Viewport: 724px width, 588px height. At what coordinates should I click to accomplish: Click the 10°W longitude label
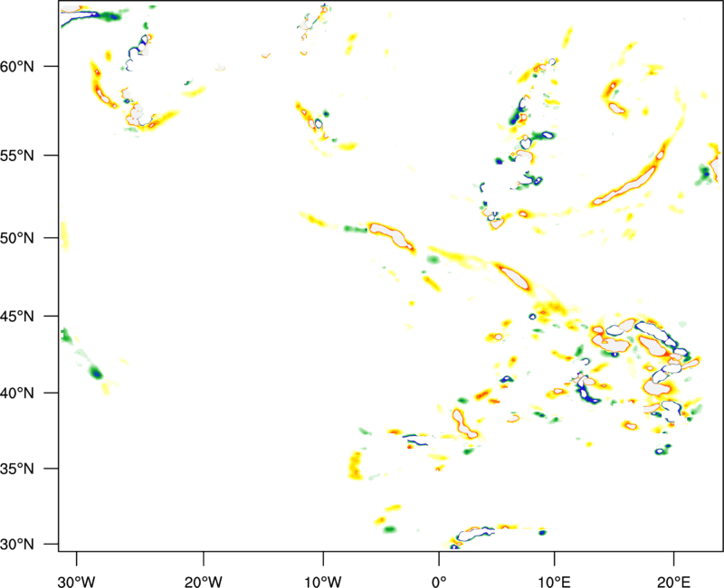point(322,582)
